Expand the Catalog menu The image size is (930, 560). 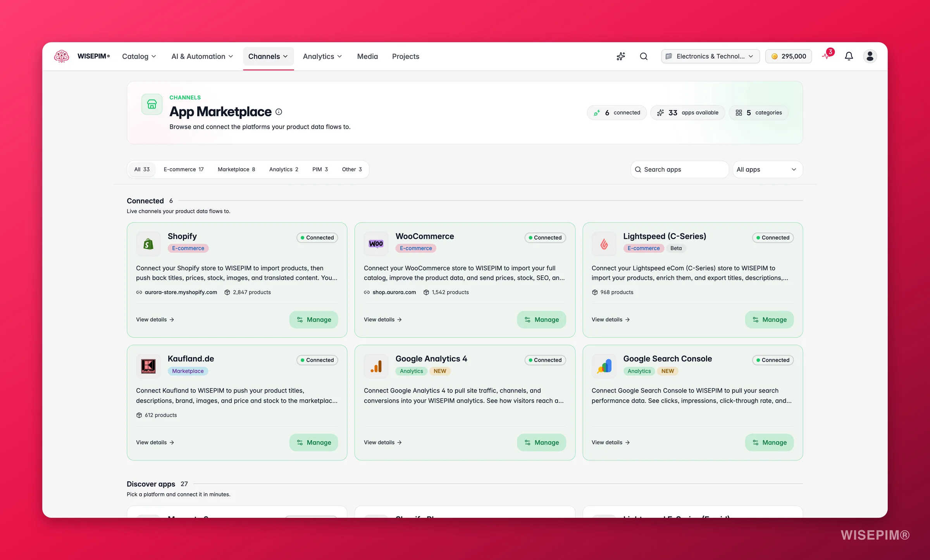[139, 57]
